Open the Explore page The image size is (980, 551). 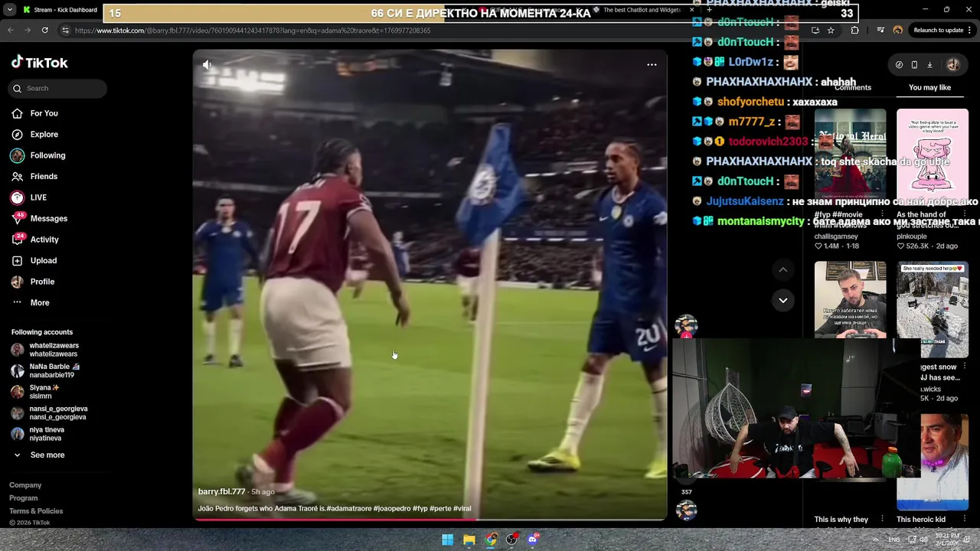(x=44, y=135)
